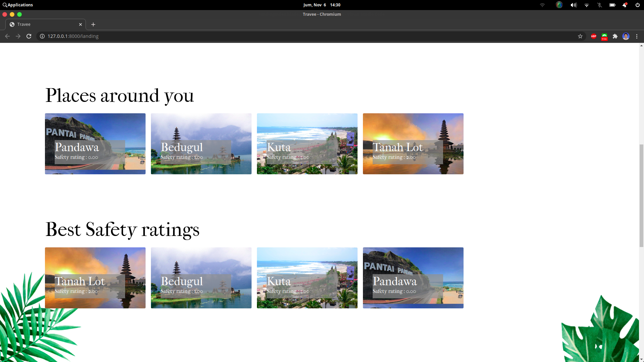Open Bedugul card under Best Safety ratings
644x362 pixels.
point(201,278)
